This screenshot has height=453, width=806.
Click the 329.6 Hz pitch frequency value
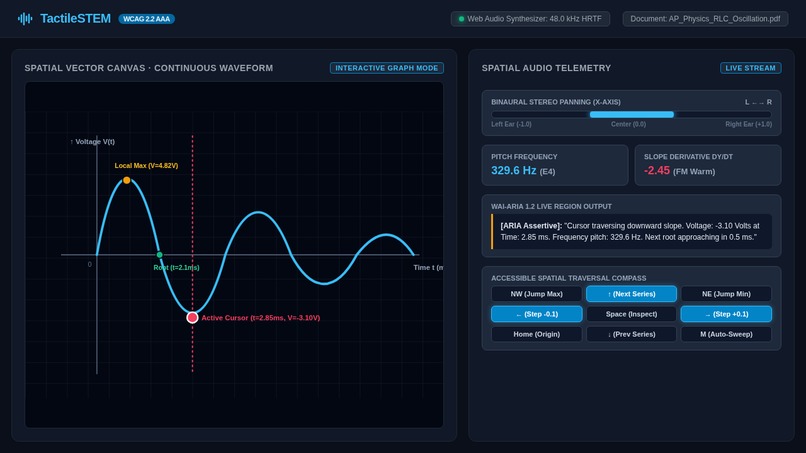(x=514, y=170)
